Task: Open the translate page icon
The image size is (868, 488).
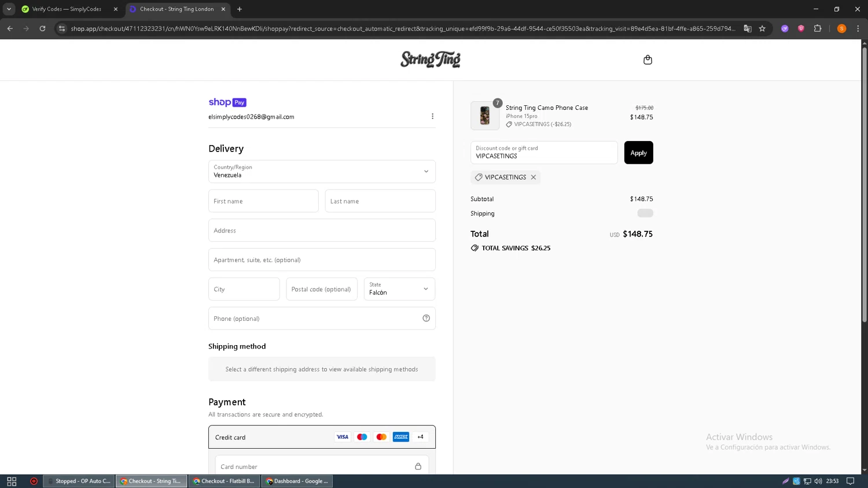Action: coord(747,28)
